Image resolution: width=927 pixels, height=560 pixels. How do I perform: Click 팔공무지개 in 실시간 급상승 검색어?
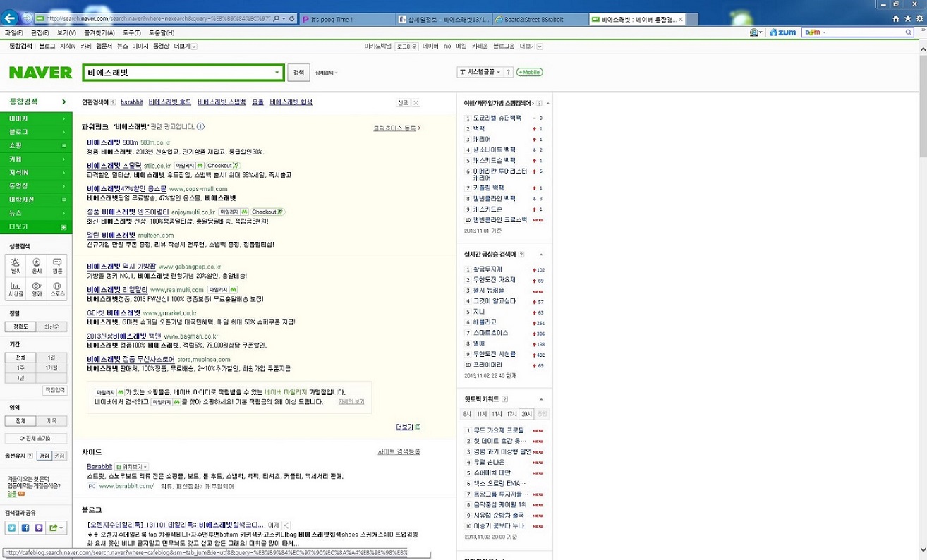point(489,269)
